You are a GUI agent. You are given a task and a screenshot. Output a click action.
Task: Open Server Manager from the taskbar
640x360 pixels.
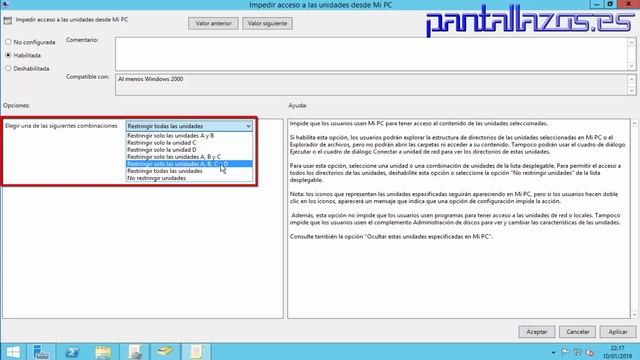[41, 352]
